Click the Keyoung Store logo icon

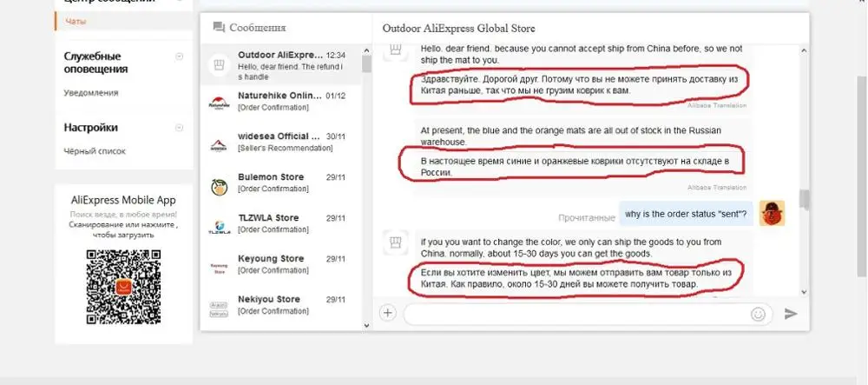(x=219, y=269)
